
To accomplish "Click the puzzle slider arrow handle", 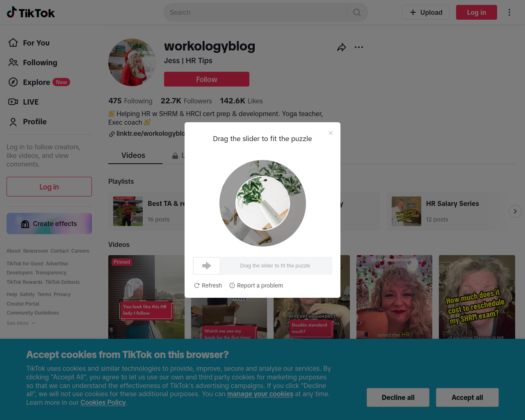I will [x=207, y=266].
